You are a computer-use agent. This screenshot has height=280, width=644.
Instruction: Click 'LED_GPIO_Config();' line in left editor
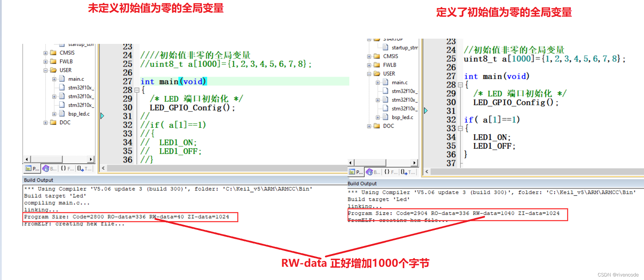coord(192,108)
